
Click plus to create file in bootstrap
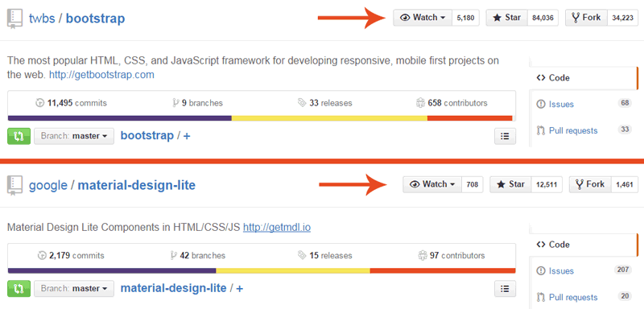187,136
